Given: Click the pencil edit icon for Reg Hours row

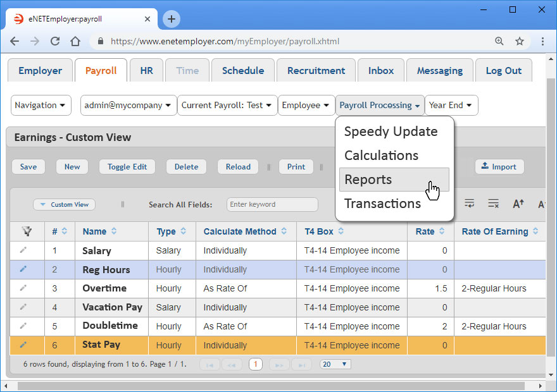Looking at the screenshot, I should coord(23,269).
